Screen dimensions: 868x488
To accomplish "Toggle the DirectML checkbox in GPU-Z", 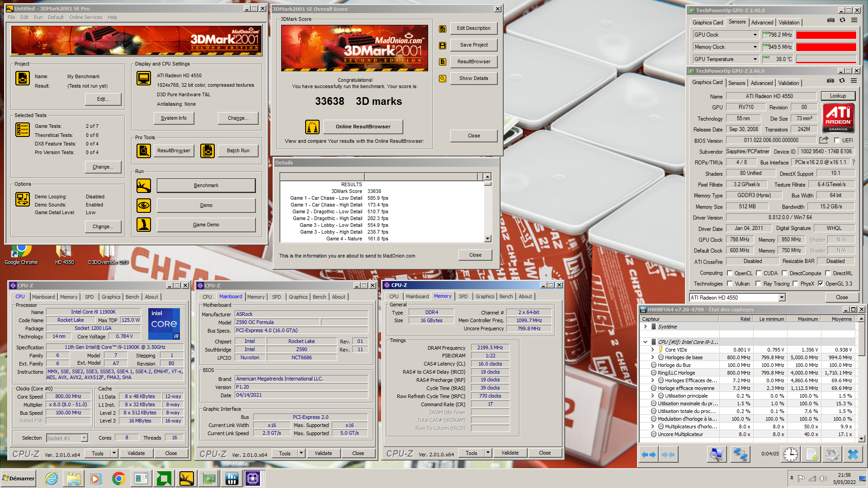I will tap(828, 273).
